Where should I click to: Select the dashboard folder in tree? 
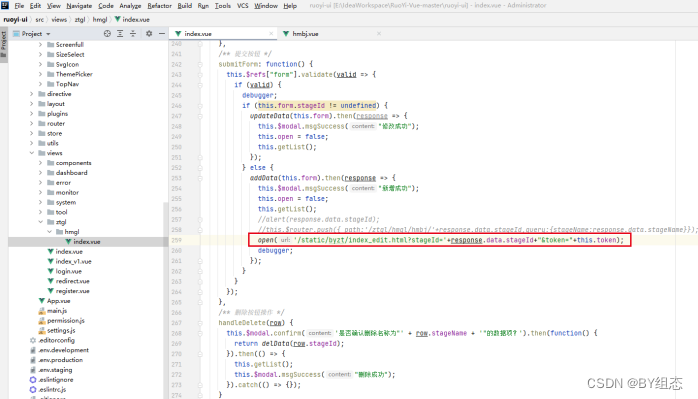[x=71, y=173]
